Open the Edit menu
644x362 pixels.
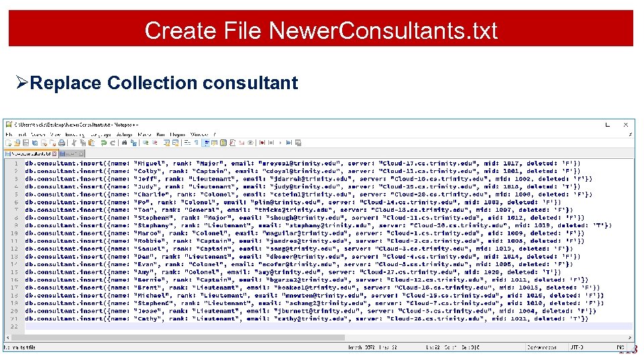point(22,134)
